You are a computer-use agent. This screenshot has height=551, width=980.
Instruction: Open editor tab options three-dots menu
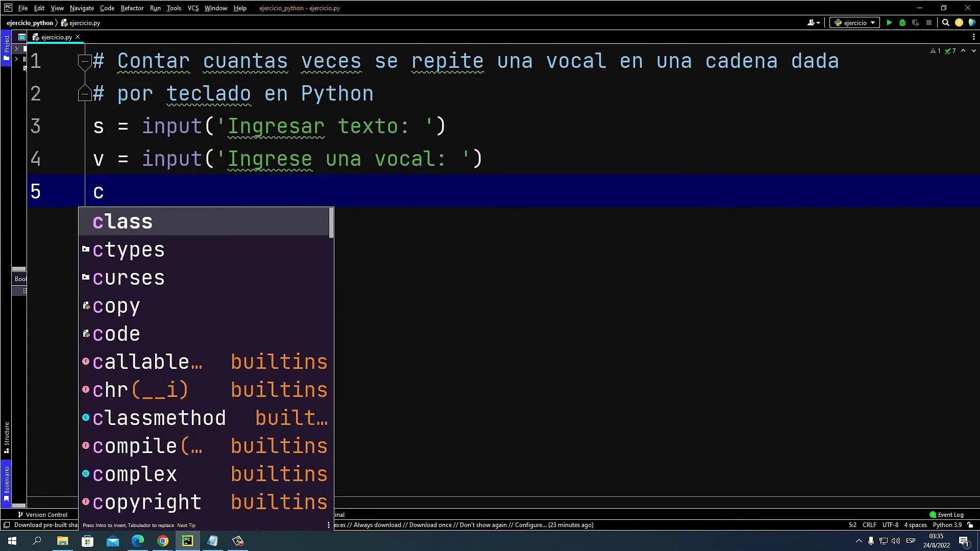[x=973, y=37]
